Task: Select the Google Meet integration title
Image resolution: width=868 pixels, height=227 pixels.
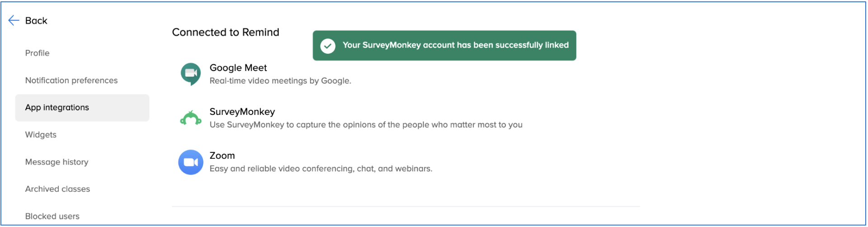Action: pyautogui.click(x=238, y=68)
